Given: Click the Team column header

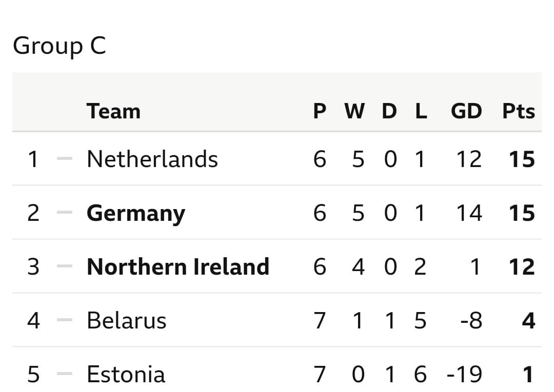Looking at the screenshot, I should click(113, 112).
